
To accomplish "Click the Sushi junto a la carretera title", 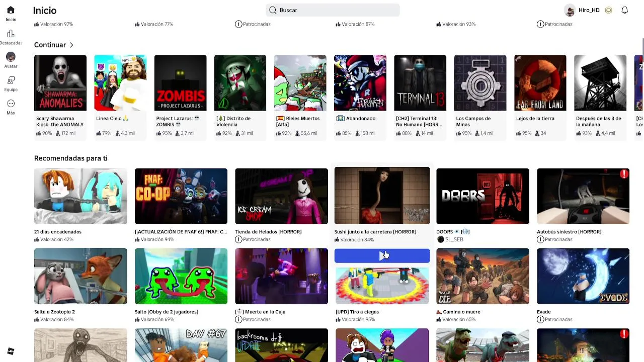I will [x=375, y=232].
